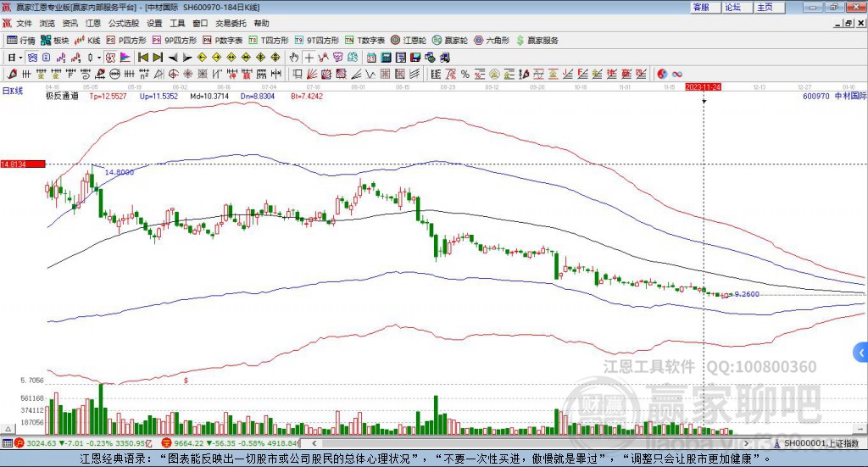The height and width of the screenshot is (467, 868).
Task: Click the red-blue yin-yang icon
Action: [662, 74]
